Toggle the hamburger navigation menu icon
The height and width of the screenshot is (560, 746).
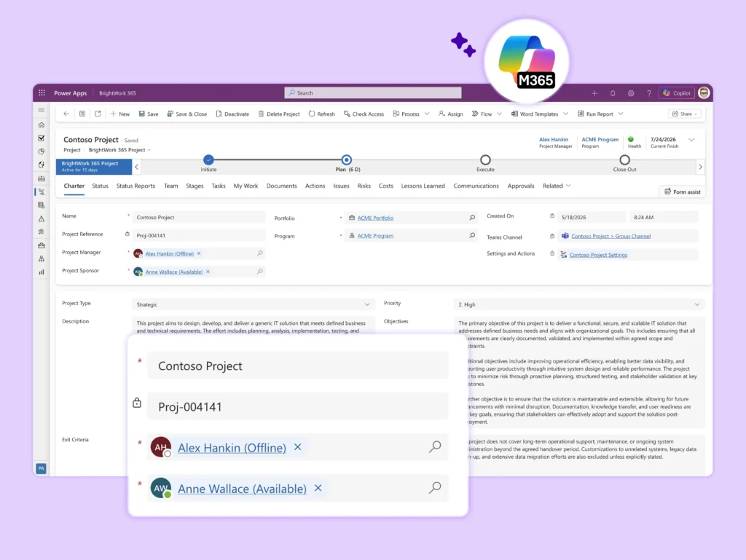[42, 110]
